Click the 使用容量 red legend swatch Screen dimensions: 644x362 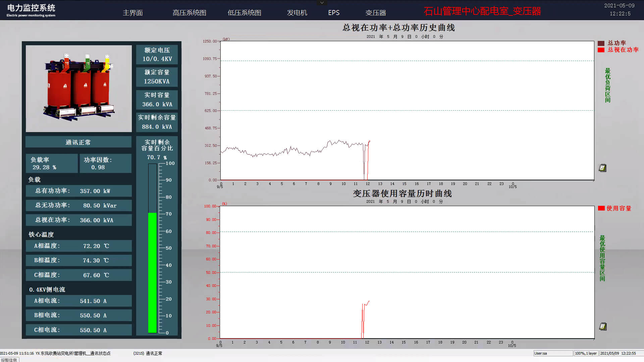click(x=601, y=208)
